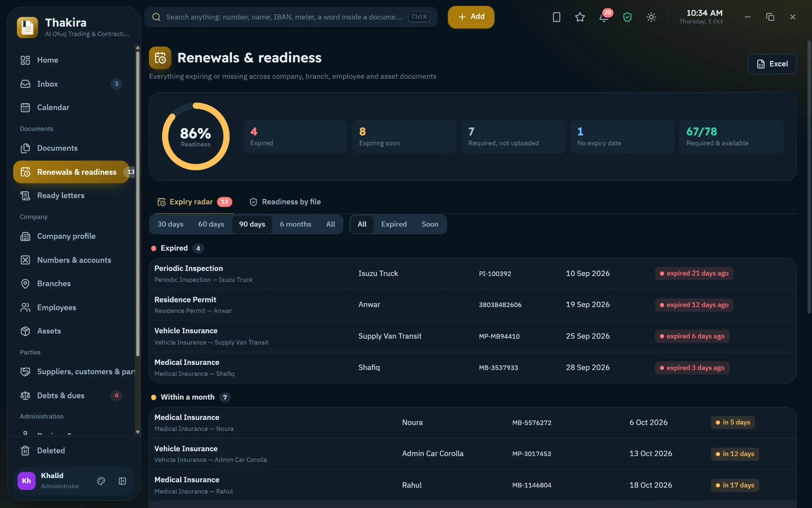Open Documents in sidebar
Screen dimensions: 812x508
click(71, 148)
